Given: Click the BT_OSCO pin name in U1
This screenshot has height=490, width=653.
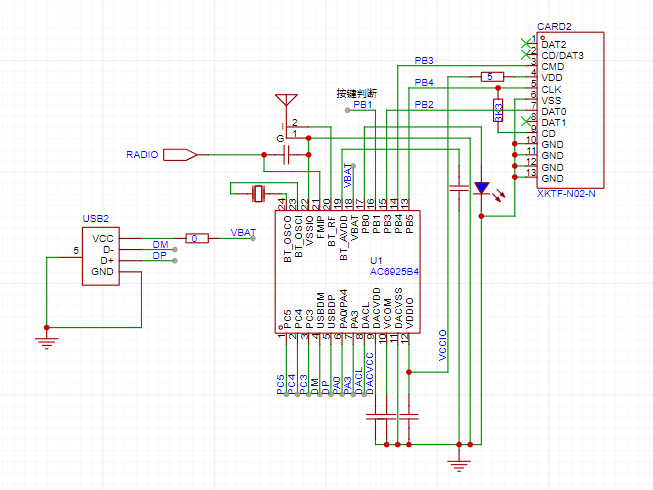Looking at the screenshot, I should click(x=287, y=239).
